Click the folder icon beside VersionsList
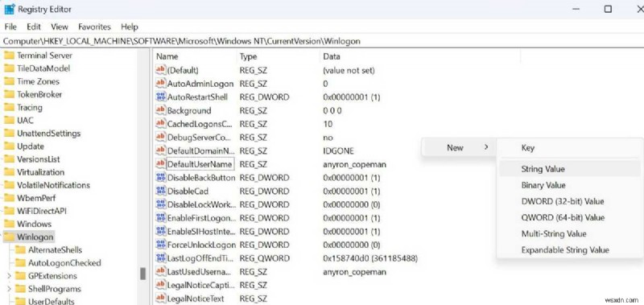Viewport: 644px width, 305px height. 9,159
